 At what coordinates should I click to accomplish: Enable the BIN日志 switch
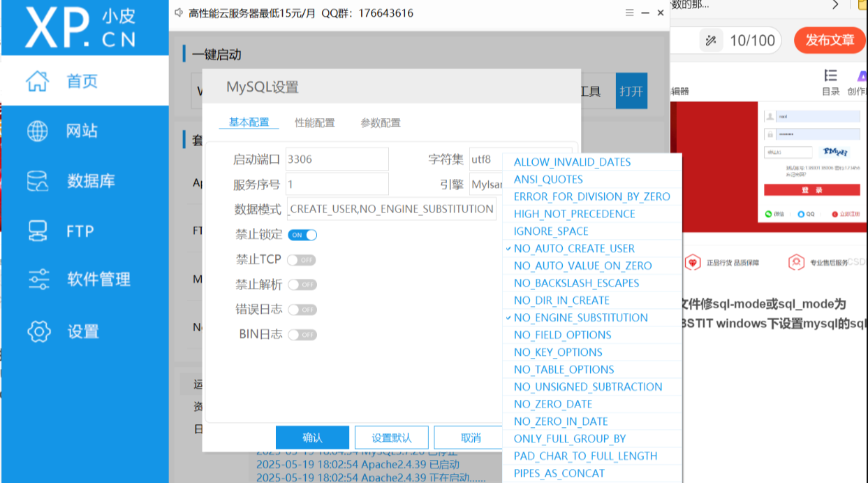click(302, 335)
